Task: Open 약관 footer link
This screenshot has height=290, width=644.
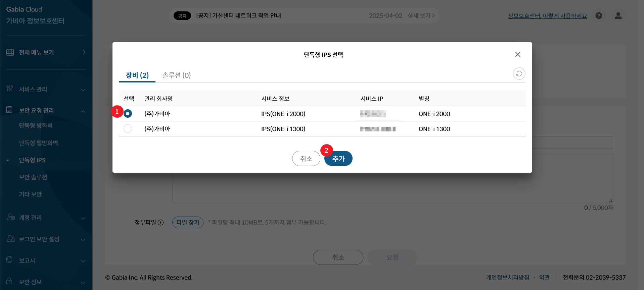Action: 544,277
